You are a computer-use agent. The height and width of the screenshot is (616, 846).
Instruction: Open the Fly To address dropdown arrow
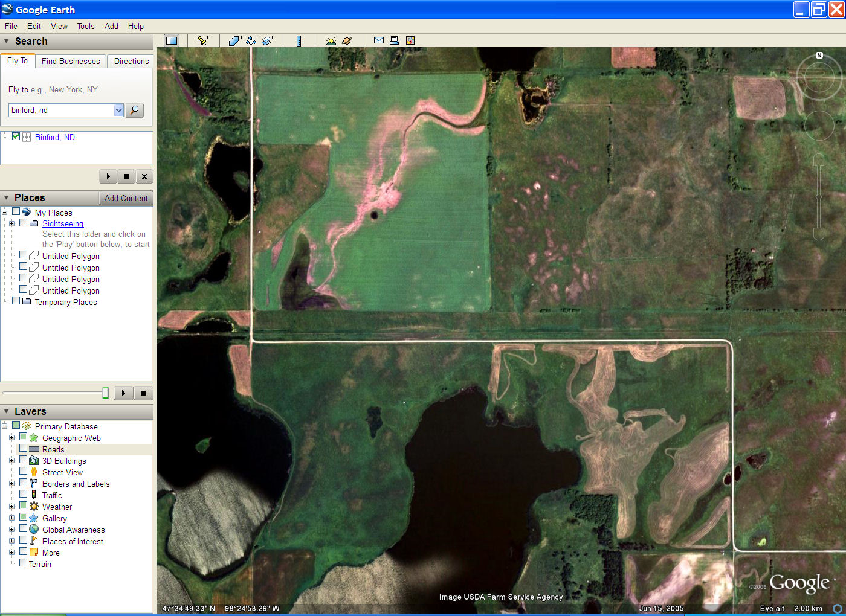(x=118, y=110)
